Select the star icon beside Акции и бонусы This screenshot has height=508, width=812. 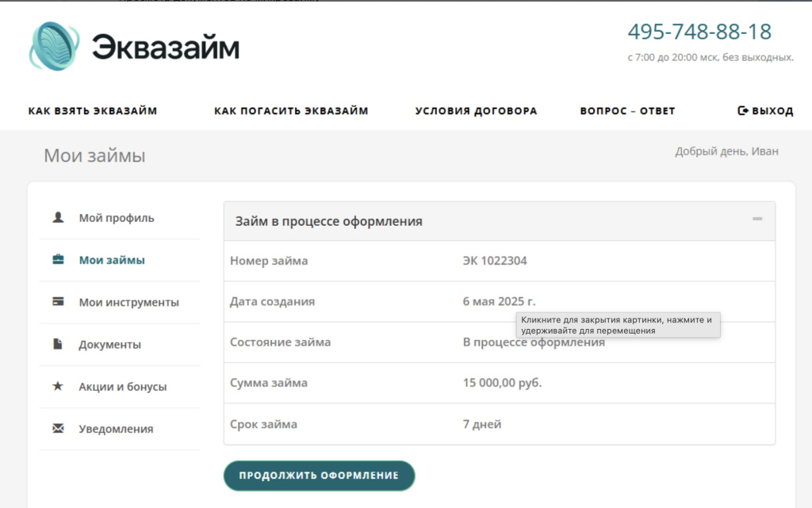pyautogui.click(x=58, y=387)
